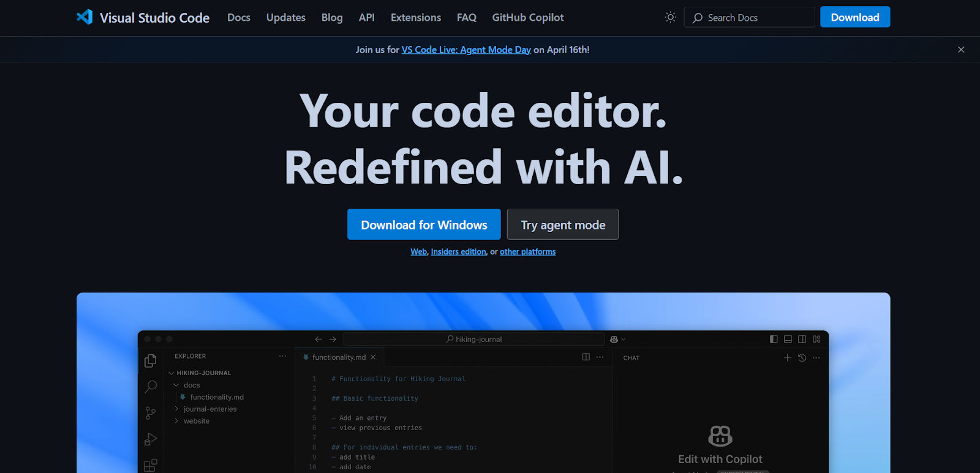Close the Agent Mode Day announcement banner
The height and width of the screenshot is (473, 980).
click(x=961, y=50)
